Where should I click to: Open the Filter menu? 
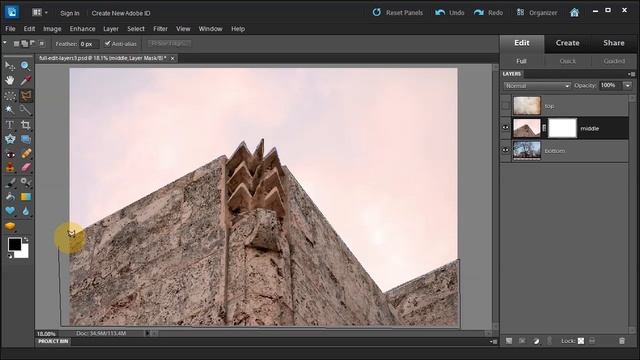[160, 29]
